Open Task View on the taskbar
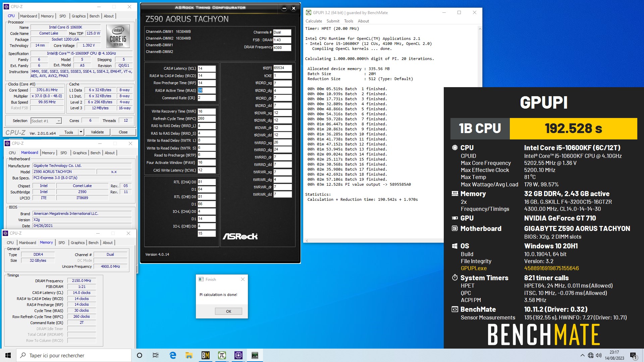Image resolution: width=644 pixels, height=362 pixels. tap(156, 355)
